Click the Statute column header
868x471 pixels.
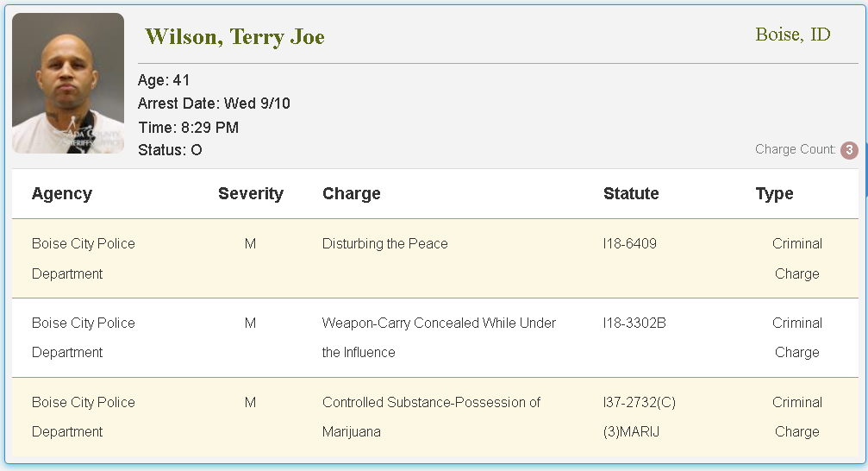631,193
